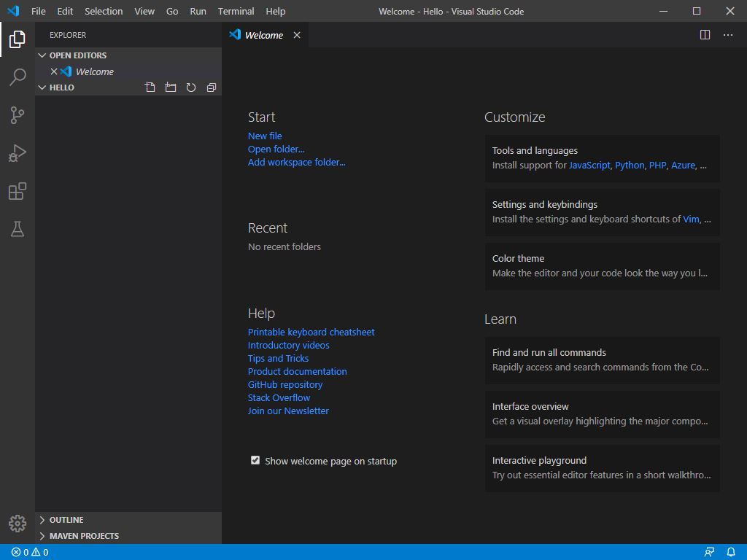The image size is (747, 560).
Task: Open the Test flask icon view
Action: (18, 229)
